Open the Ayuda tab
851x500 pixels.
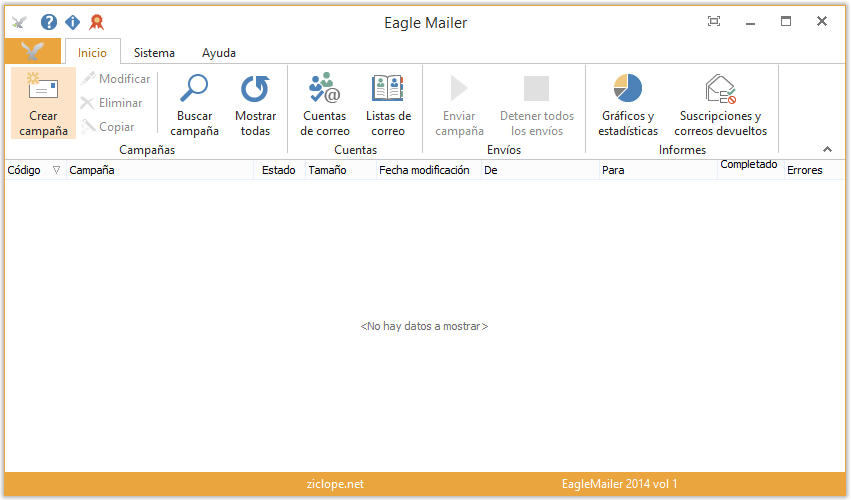click(219, 53)
